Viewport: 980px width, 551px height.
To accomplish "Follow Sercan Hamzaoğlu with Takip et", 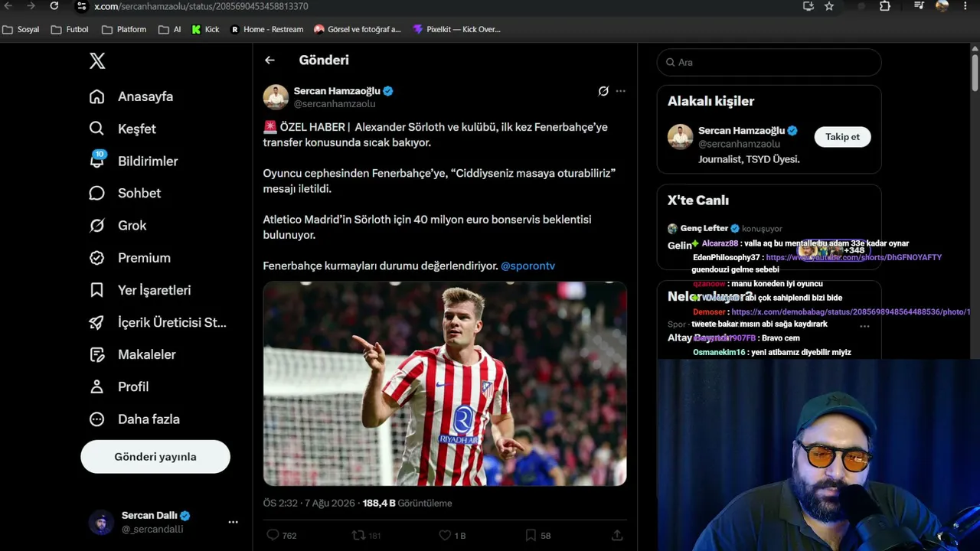I will pyautogui.click(x=842, y=137).
